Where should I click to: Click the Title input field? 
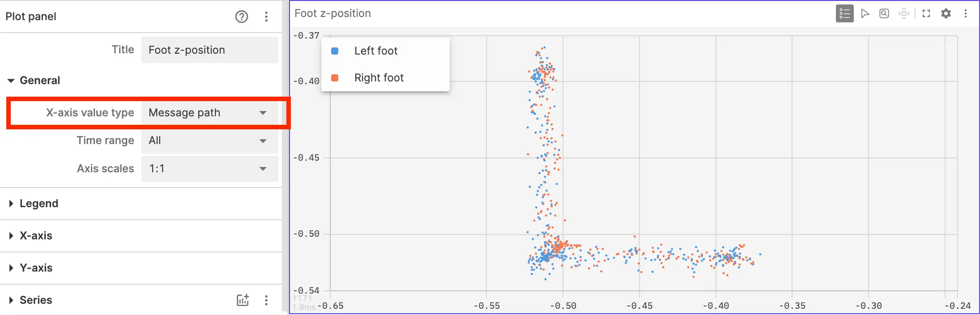coord(209,50)
